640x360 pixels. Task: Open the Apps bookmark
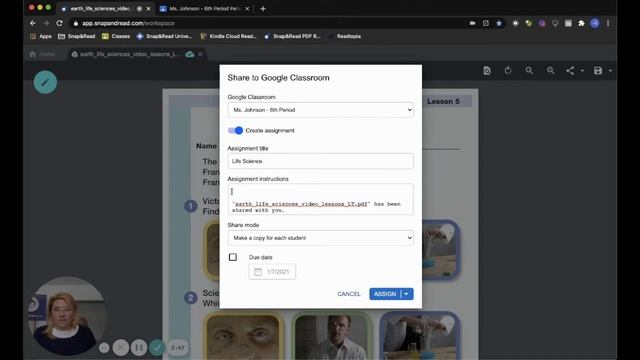coord(41,36)
